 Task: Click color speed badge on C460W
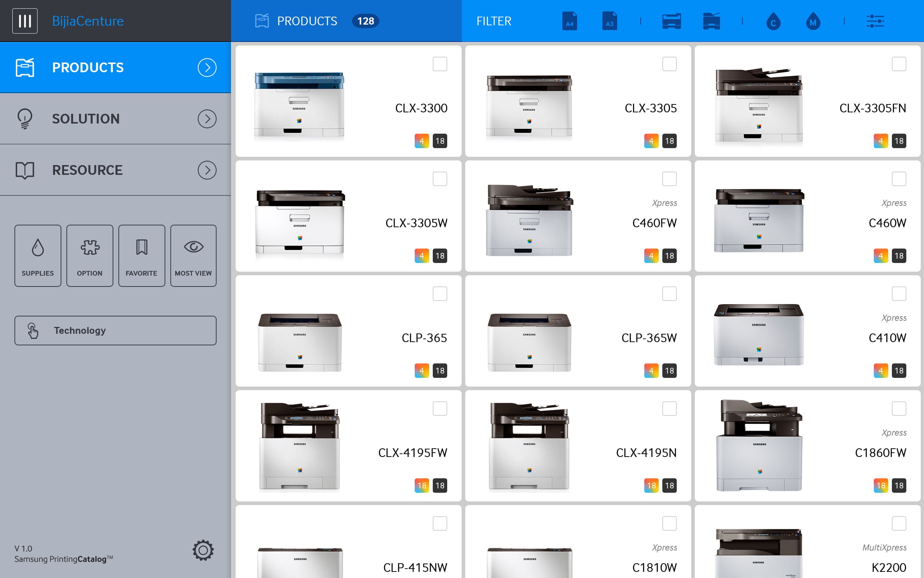click(x=881, y=256)
